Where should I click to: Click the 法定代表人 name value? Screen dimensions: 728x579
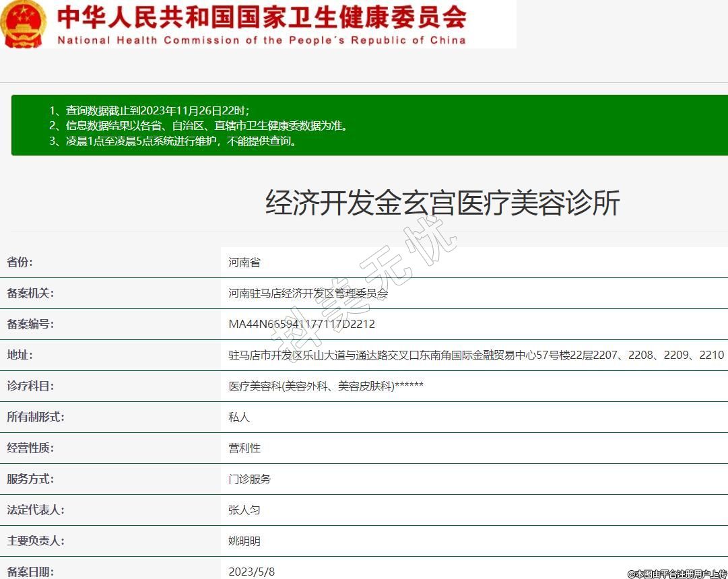pyautogui.click(x=244, y=510)
